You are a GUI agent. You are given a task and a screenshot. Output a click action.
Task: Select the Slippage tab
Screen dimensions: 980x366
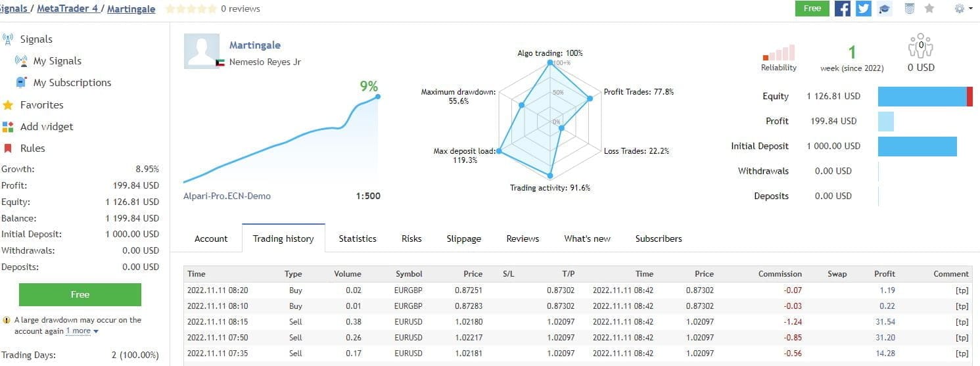click(463, 239)
